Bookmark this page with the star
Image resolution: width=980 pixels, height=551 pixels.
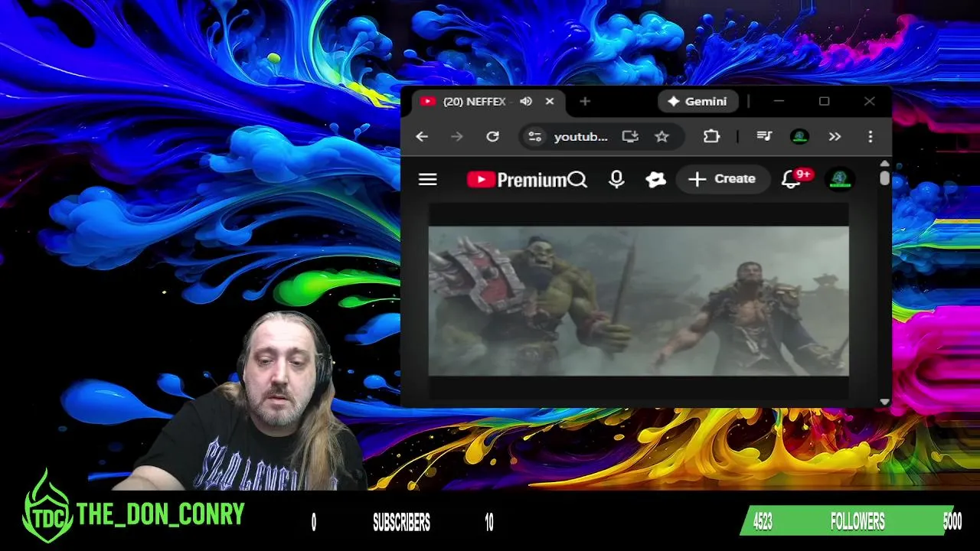662,136
